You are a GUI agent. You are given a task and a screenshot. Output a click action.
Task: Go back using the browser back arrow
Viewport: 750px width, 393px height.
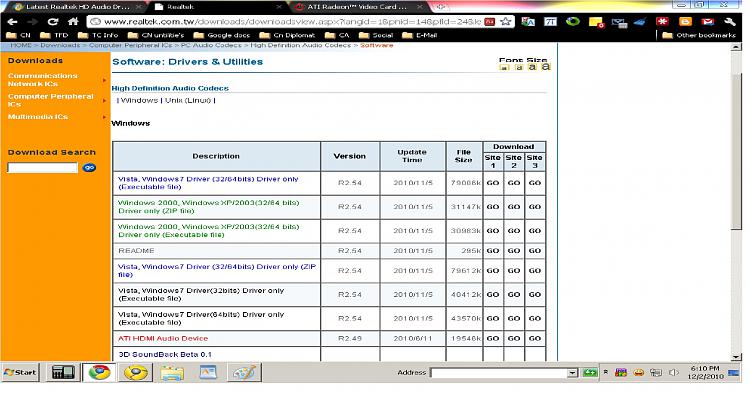click(12, 22)
